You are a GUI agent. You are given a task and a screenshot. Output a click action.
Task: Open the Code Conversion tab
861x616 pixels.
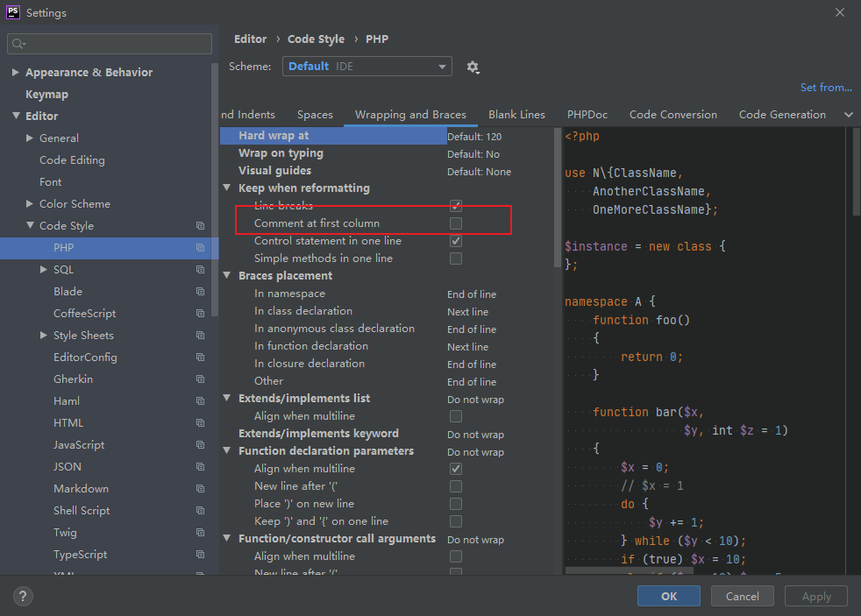pos(672,115)
